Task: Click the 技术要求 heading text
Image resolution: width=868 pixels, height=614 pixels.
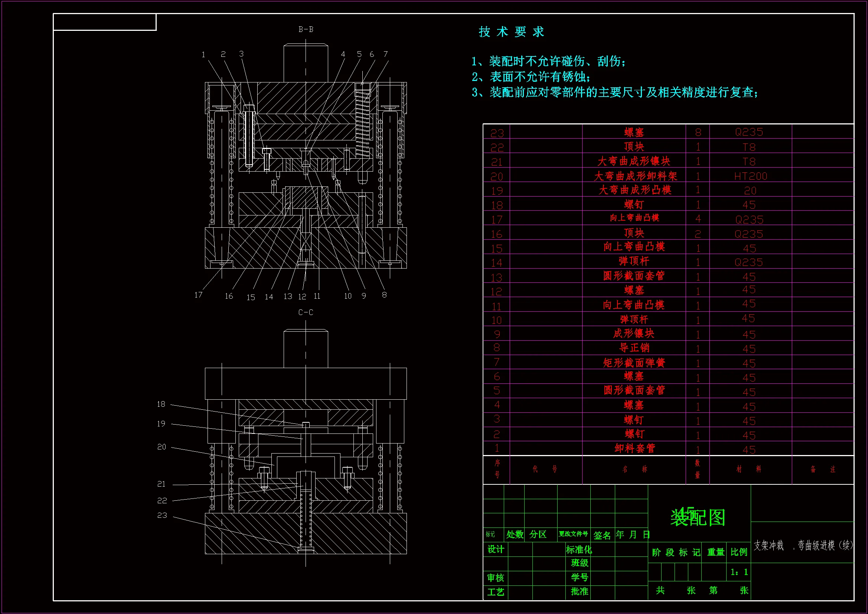Action: [x=511, y=32]
